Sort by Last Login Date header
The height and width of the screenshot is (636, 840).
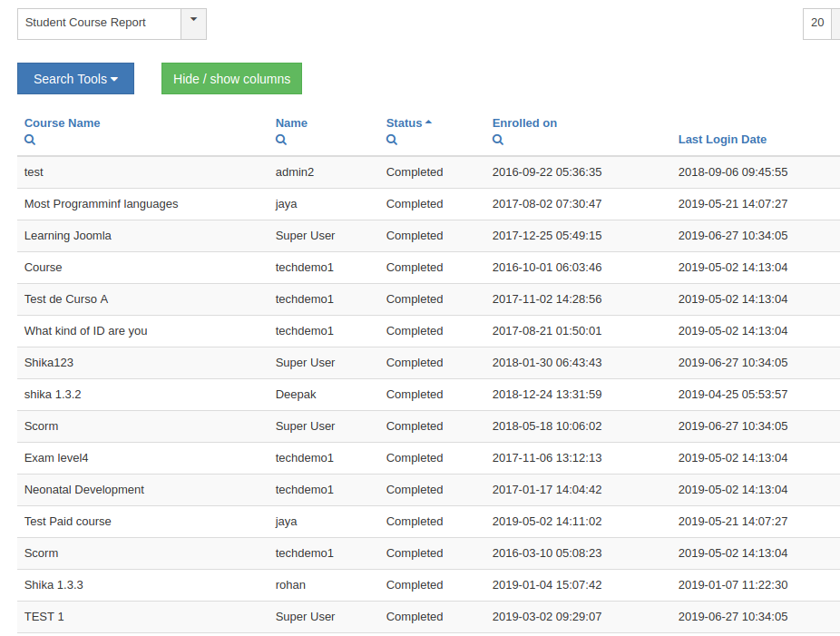click(x=722, y=140)
